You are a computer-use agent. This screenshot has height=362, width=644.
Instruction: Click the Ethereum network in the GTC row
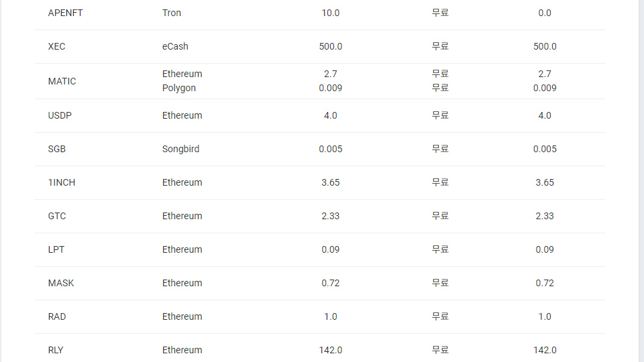[x=182, y=216]
